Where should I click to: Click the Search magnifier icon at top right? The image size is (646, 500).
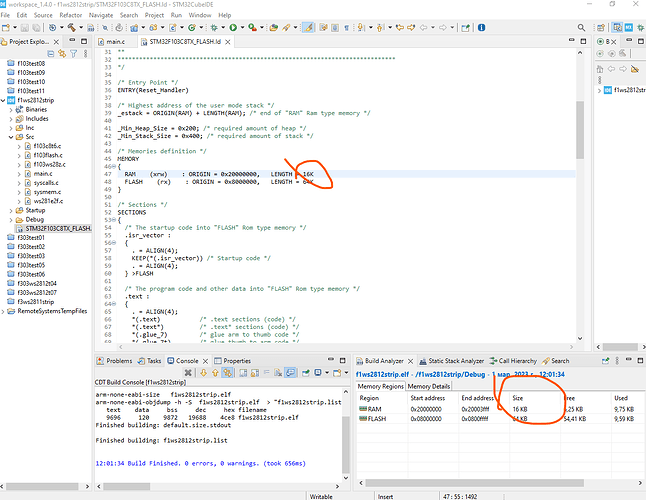coord(581,28)
